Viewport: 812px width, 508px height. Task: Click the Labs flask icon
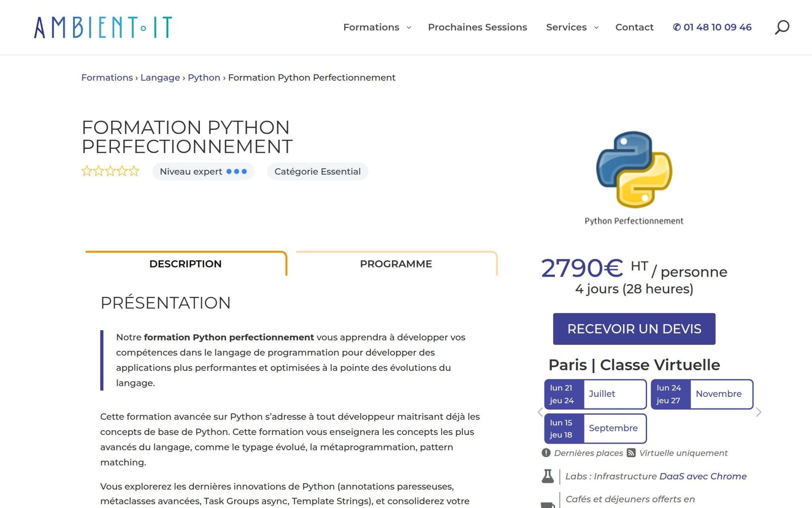coord(548,476)
